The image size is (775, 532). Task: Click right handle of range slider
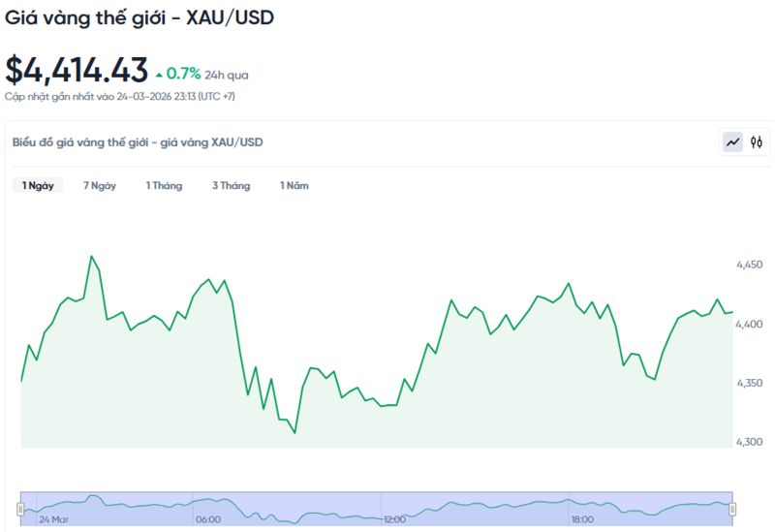[732, 509]
